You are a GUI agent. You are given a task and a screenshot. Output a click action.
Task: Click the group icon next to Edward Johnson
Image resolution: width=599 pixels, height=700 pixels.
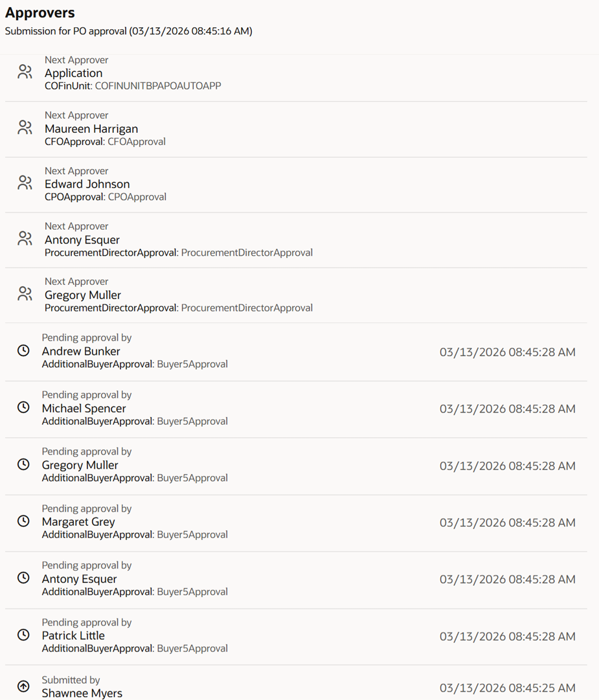click(25, 183)
